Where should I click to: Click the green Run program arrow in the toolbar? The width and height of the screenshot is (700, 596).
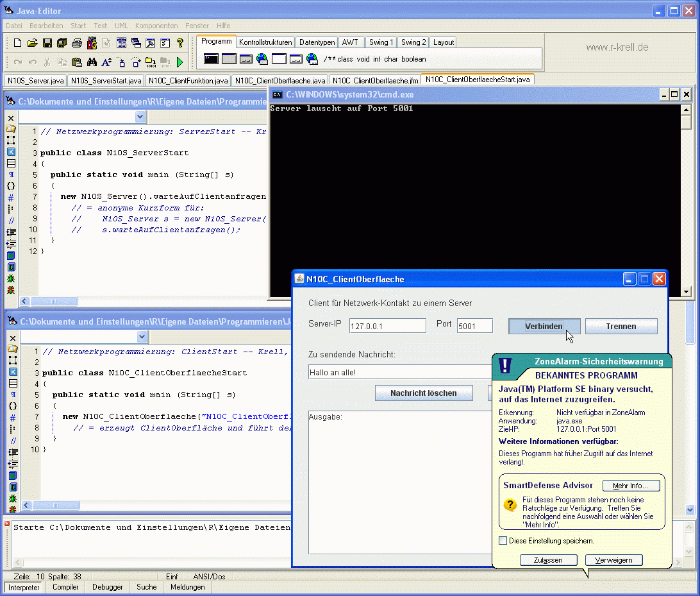(180, 62)
